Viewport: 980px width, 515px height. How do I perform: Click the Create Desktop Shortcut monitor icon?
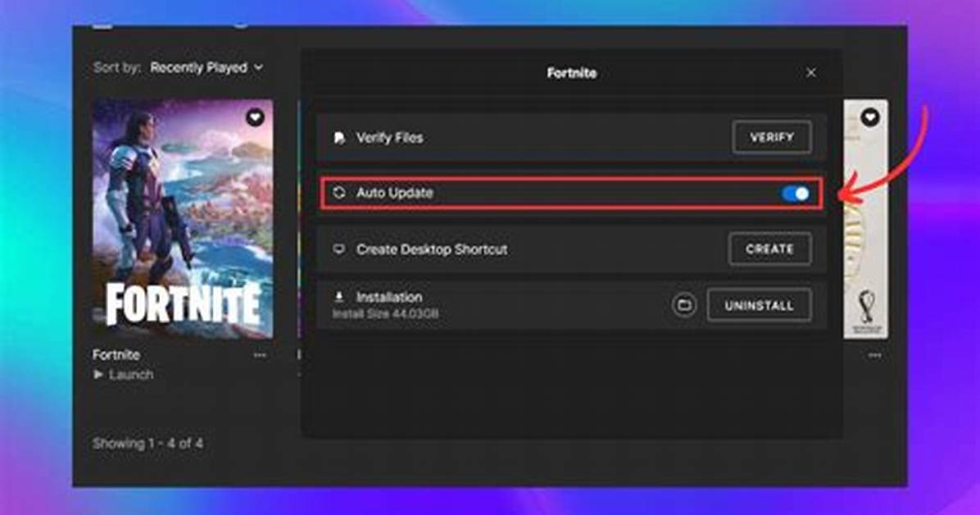click(338, 249)
